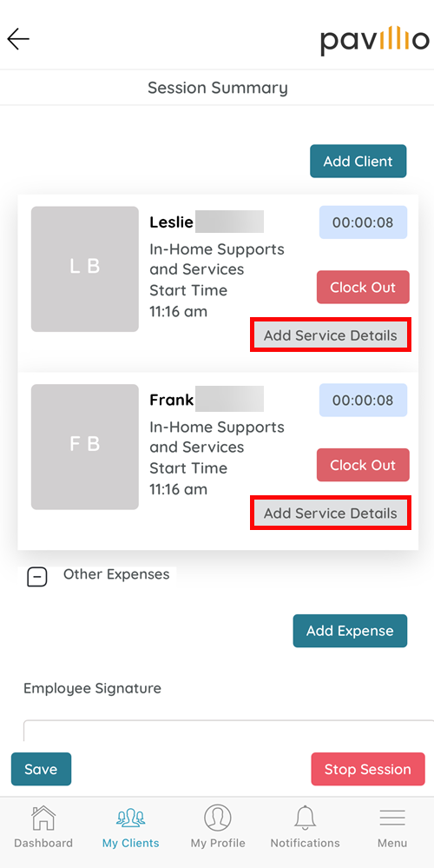This screenshot has height=868, width=434.
Task: Click Stop Session button
Action: click(x=368, y=769)
